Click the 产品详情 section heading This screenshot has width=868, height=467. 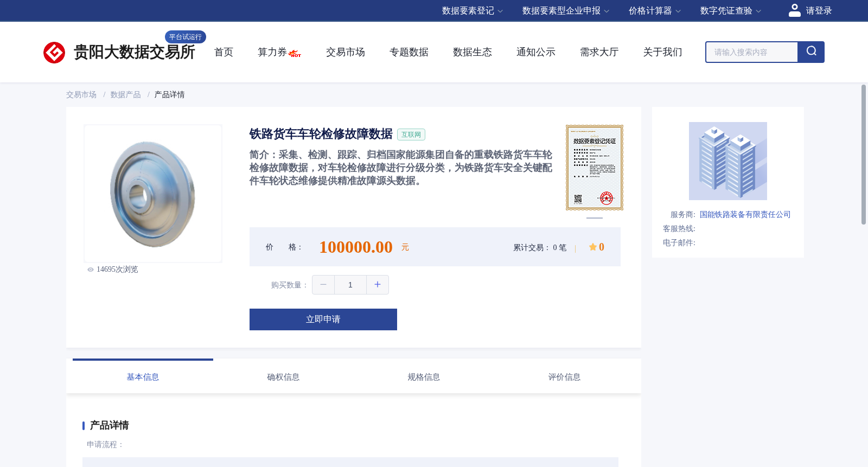coord(109,425)
